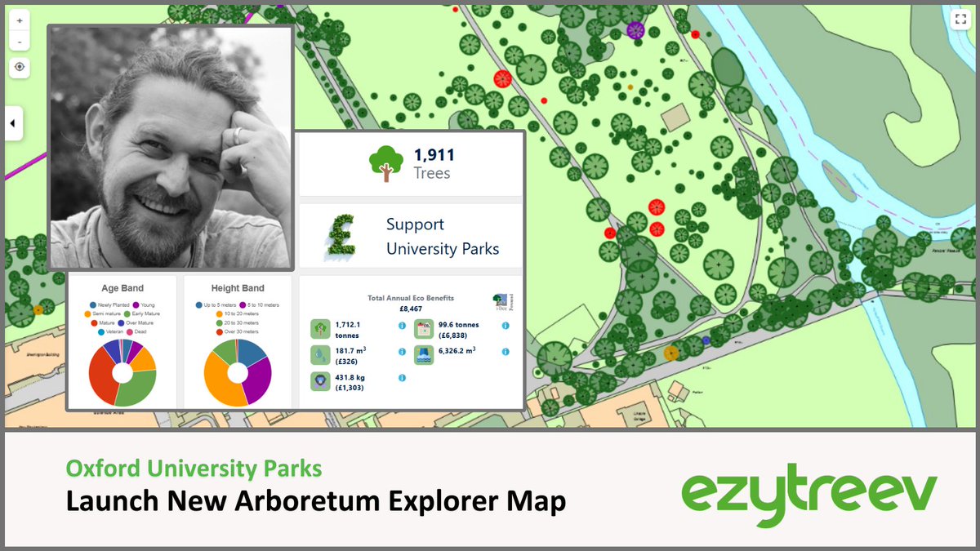The width and height of the screenshot is (980, 551).
Task: Open Support University Parks link
Action: [x=442, y=237]
